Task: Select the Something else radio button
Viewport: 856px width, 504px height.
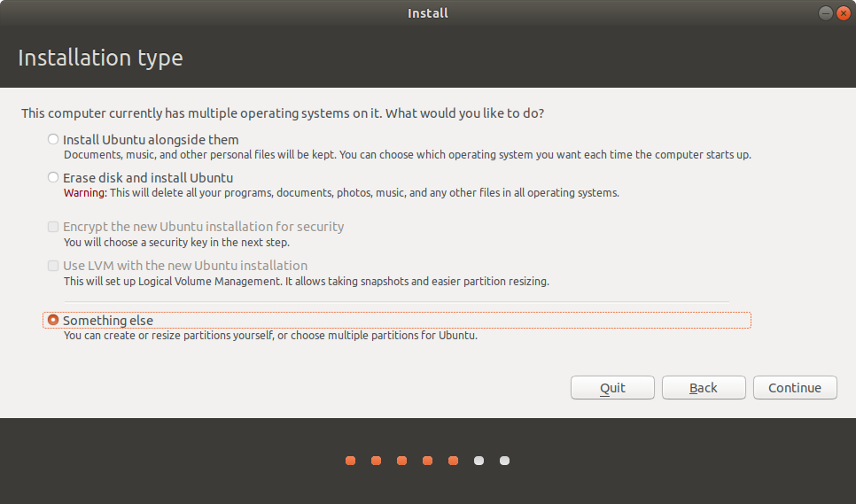Action: pyautogui.click(x=53, y=320)
